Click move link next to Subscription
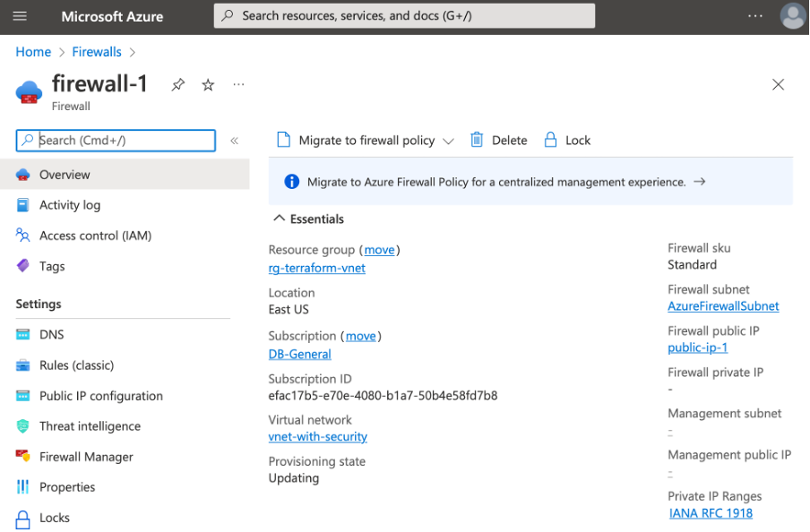The image size is (810, 532). click(x=360, y=336)
